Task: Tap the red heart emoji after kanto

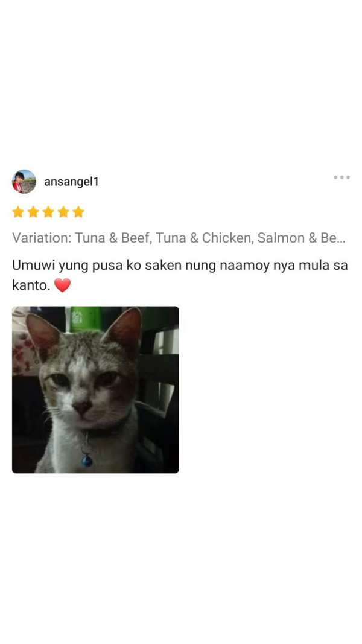Action: coord(62,285)
